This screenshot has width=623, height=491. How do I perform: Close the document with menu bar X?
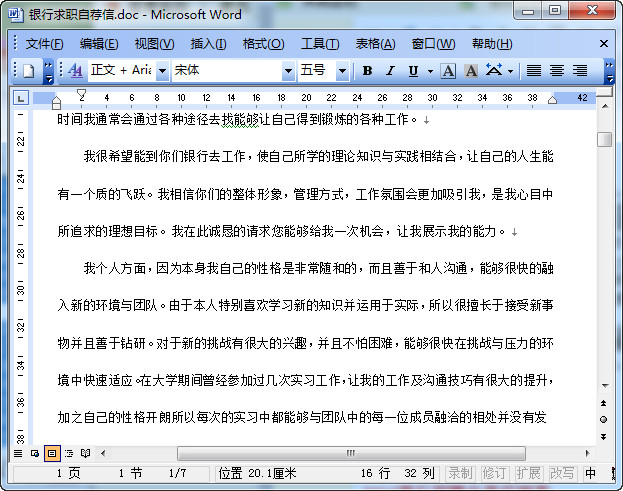point(604,44)
